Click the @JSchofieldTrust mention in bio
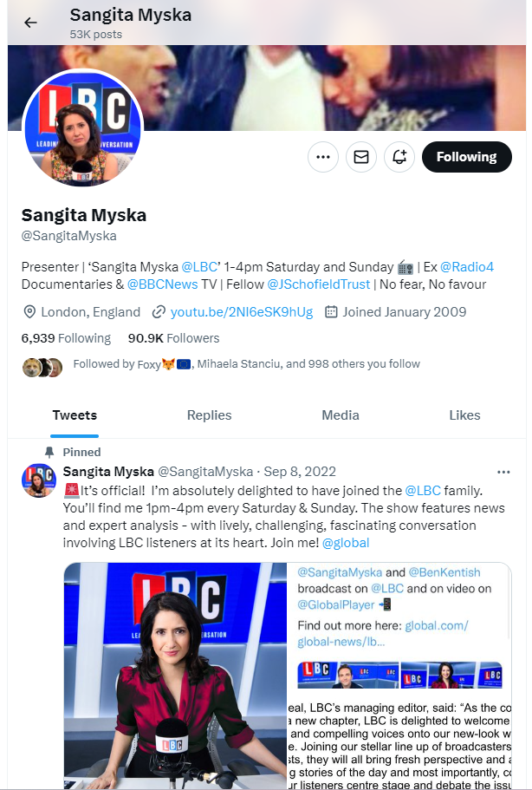The height and width of the screenshot is (790, 532). pyautogui.click(x=319, y=284)
